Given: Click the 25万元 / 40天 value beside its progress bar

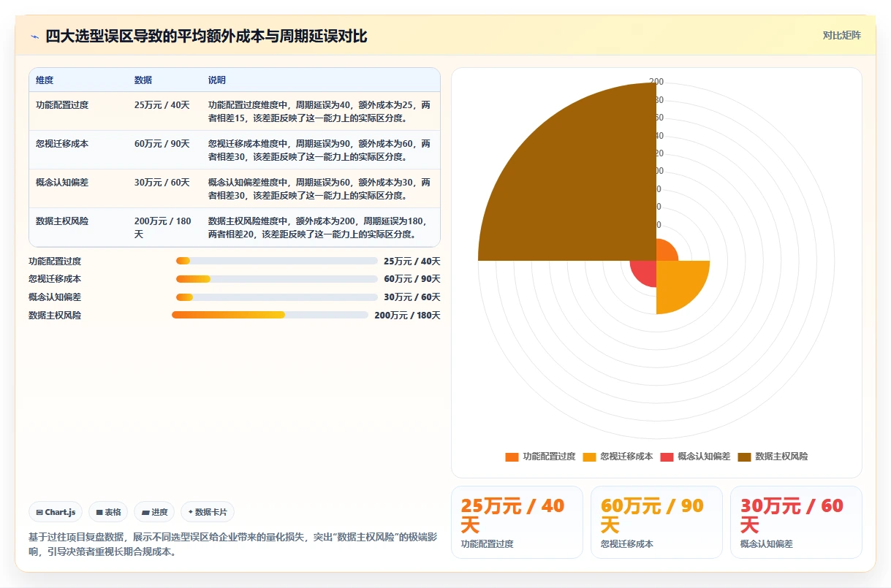Looking at the screenshot, I should (x=412, y=261).
